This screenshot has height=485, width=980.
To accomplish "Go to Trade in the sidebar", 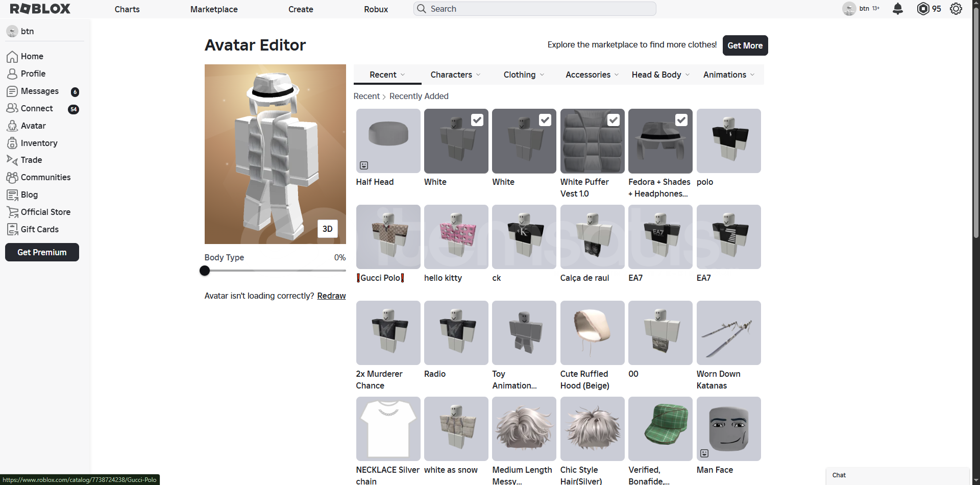I will (31, 160).
